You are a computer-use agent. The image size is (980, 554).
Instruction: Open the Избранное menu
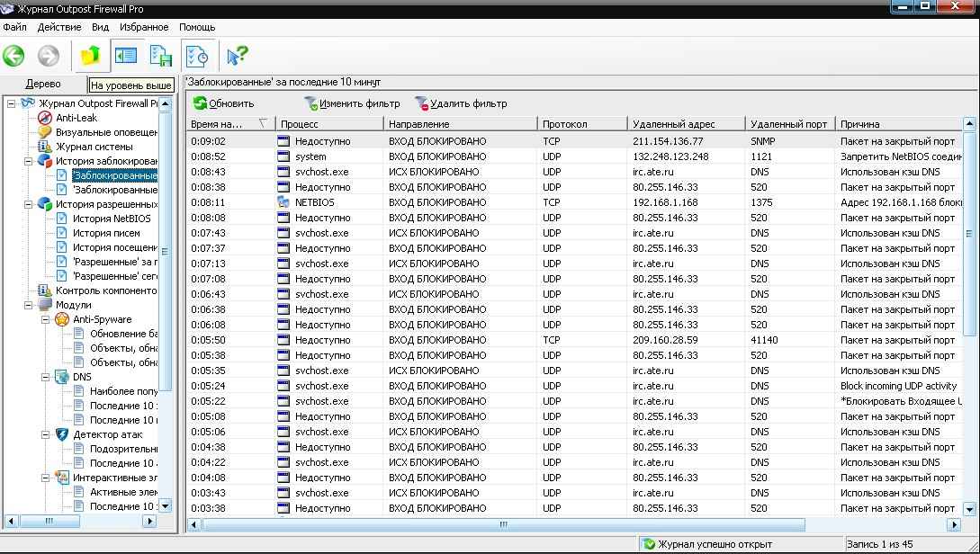click(144, 27)
